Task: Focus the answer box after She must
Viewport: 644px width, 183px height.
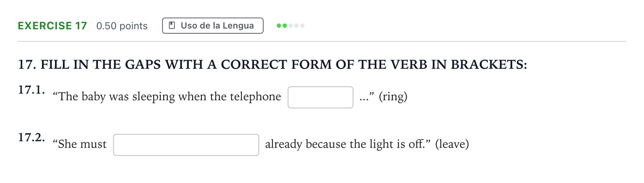Action: [186, 145]
